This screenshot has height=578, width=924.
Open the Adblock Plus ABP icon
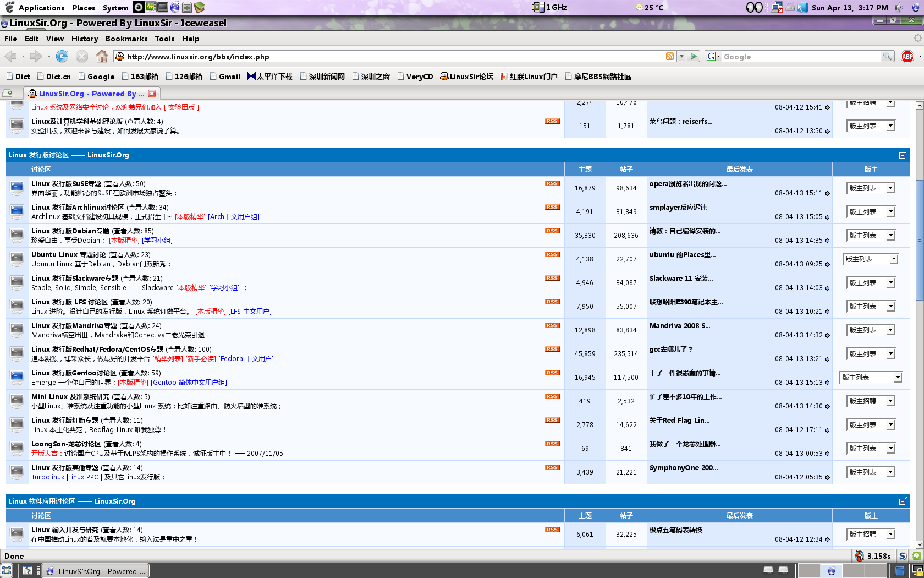[908, 56]
